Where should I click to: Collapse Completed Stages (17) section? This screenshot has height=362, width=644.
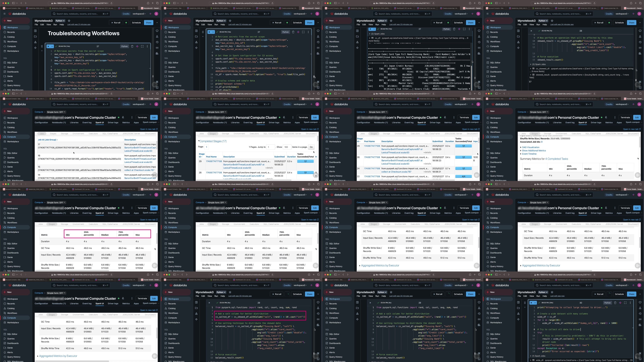pos(213,141)
